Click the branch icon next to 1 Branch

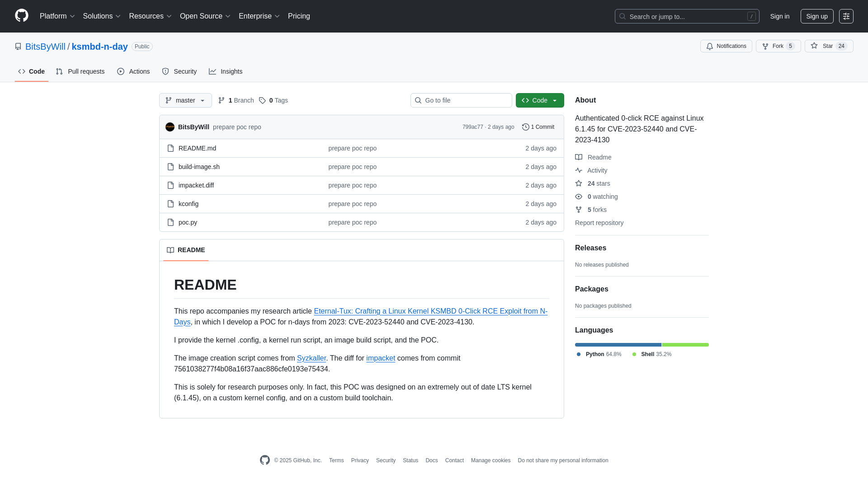(x=222, y=100)
